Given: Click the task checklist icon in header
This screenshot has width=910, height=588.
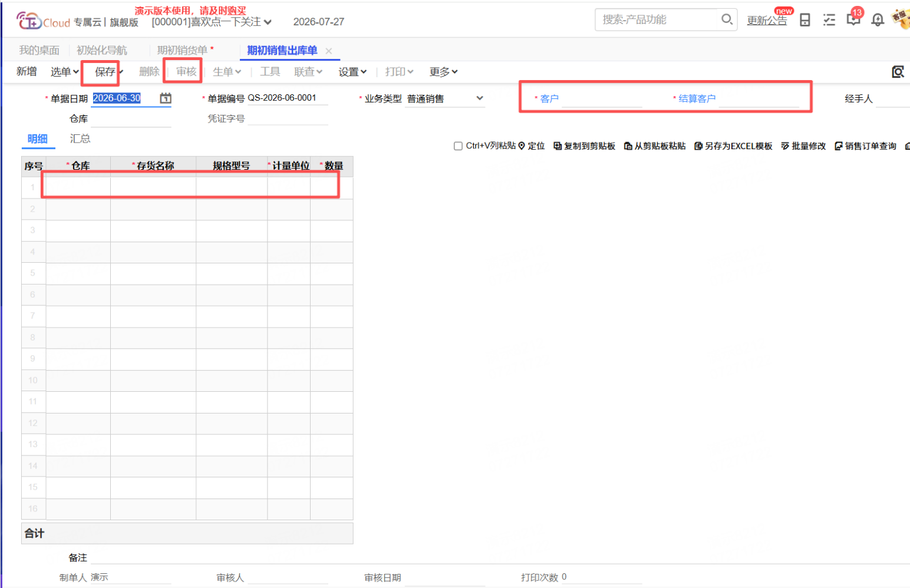Looking at the screenshot, I should tap(829, 20).
